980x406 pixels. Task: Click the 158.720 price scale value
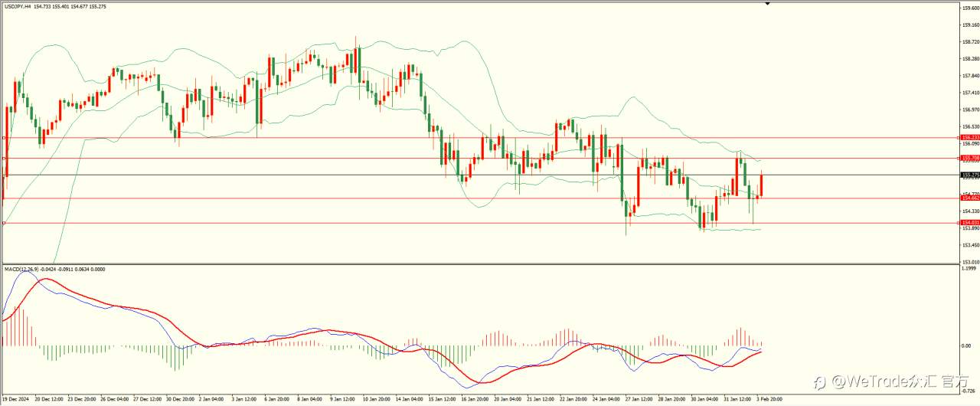pos(969,42)
